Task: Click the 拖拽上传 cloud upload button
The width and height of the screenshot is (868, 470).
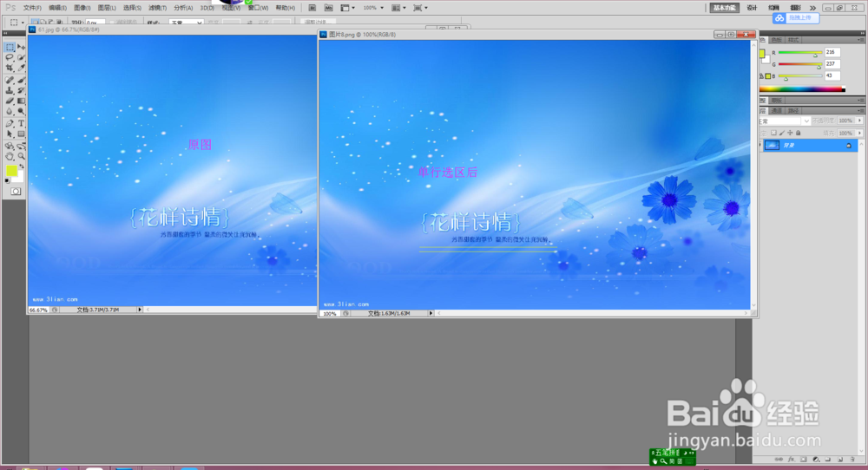Action: [x=796, y=18]
